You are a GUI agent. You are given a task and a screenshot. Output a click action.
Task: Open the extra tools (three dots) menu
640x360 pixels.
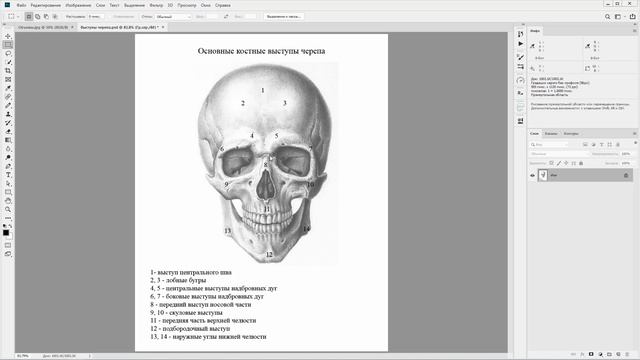point(8,218)
